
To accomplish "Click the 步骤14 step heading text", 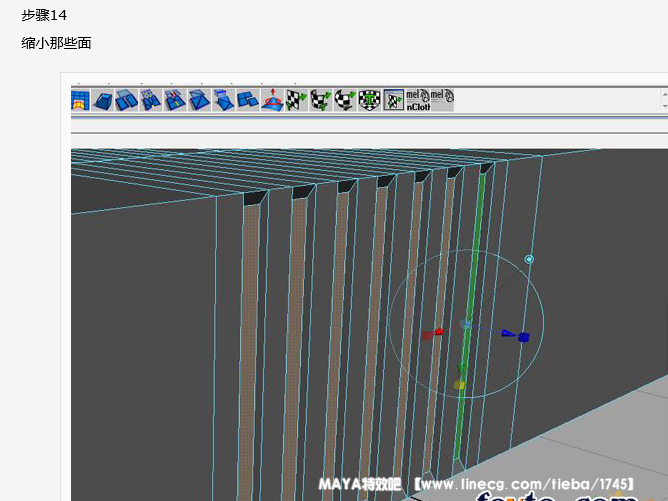I will pos(44,15).
